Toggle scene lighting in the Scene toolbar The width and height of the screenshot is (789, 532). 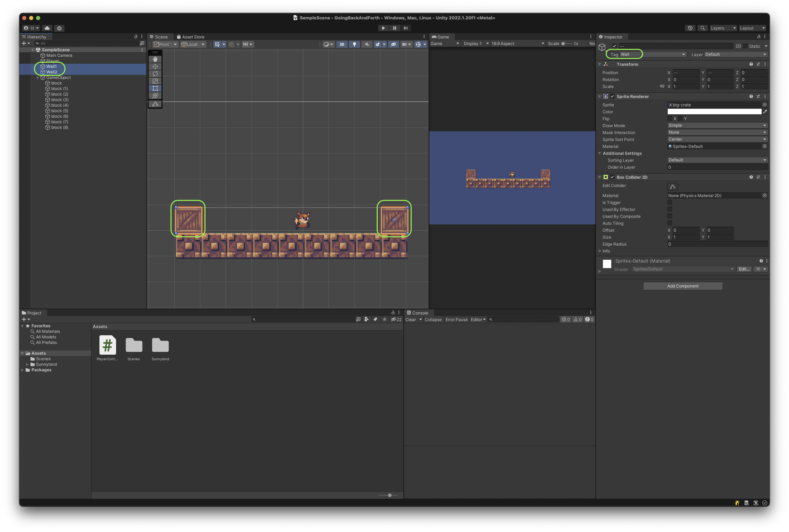pos(354,44)
